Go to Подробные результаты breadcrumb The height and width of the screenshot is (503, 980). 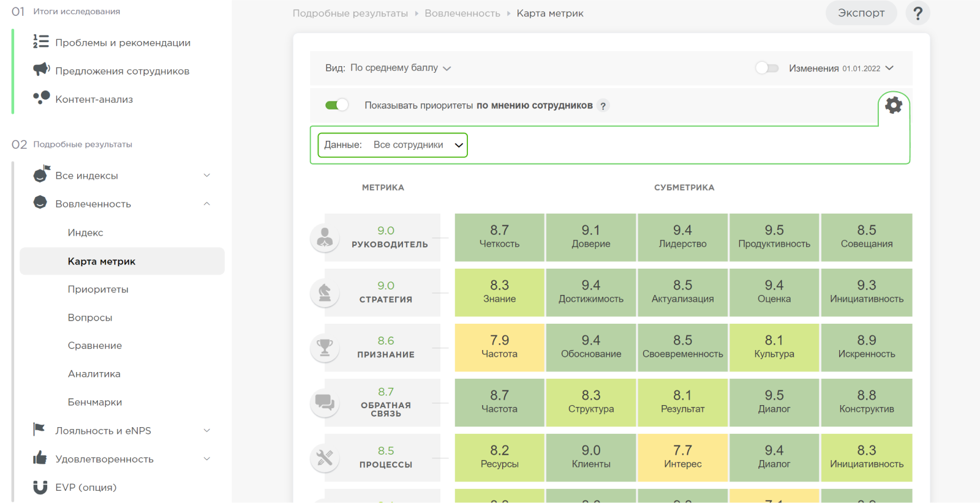click(350, 13)
